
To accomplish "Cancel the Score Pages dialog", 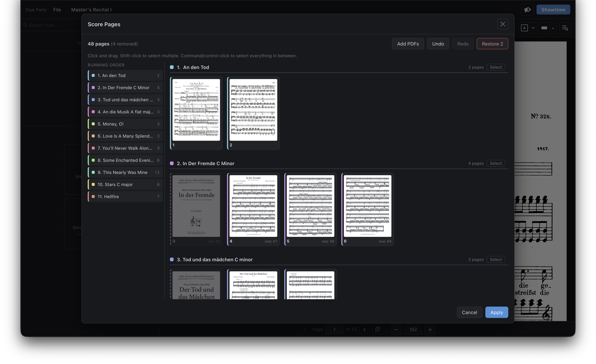I will click(x=469, y=312).
